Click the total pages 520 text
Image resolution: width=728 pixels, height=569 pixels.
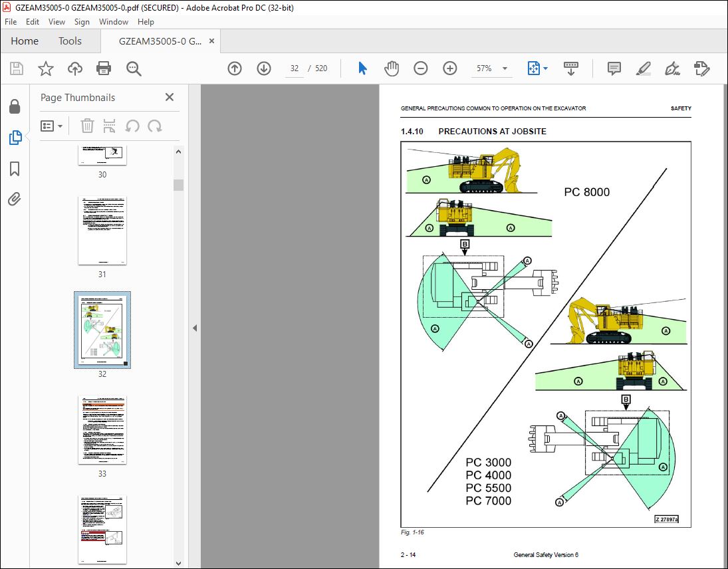[x=321, y=68]
